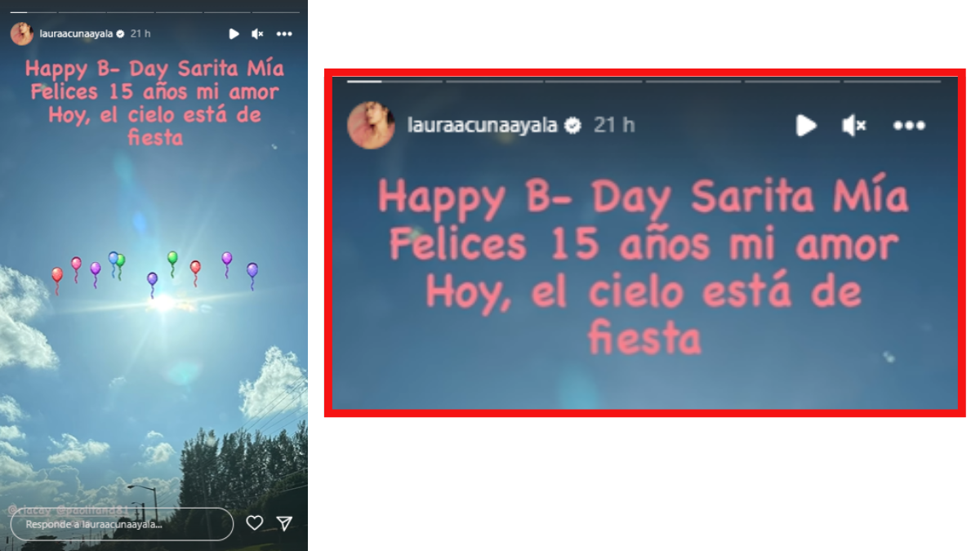This screenshot has height=551, width=980.
Task: Open the paper-plane share icon beside the heart
Action: tap(283, 523)
